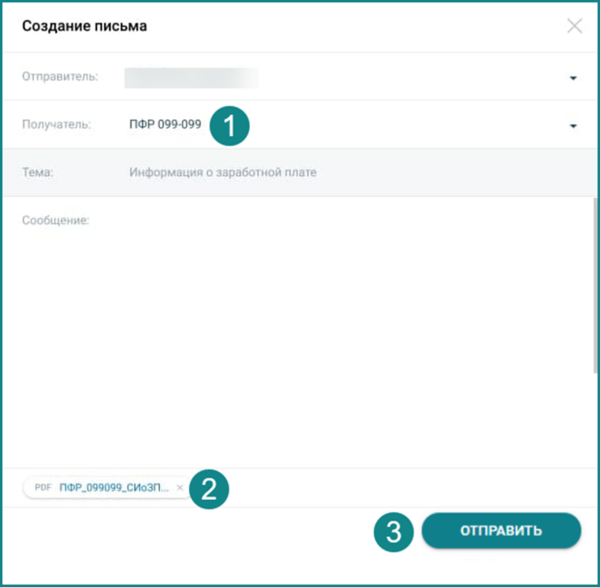Remove the ПФР_099099_СИоЗП attachment
Screen dimensions: 600x587
tap(179, 488)
